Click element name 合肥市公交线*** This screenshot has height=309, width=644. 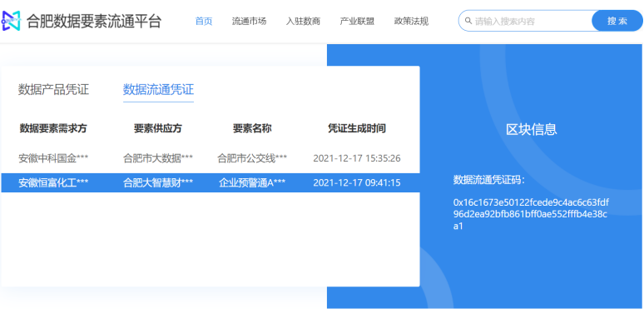252,158
